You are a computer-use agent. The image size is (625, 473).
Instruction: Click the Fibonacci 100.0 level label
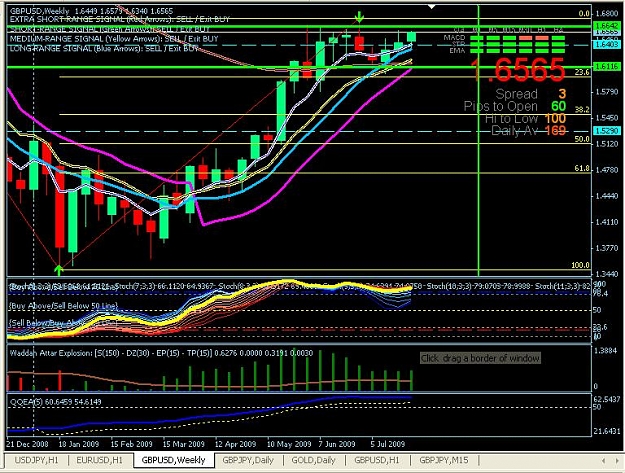[580, 265]
